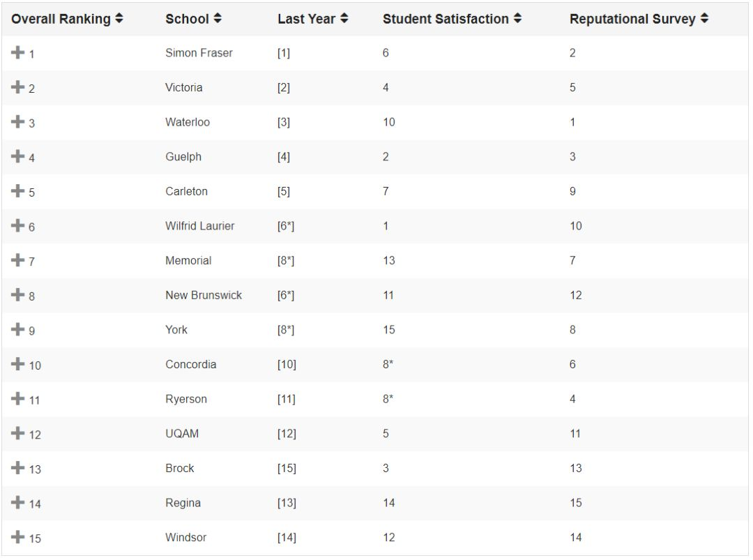
Task: Sort by Last Year column arrows
Action: tap(344, 20)
